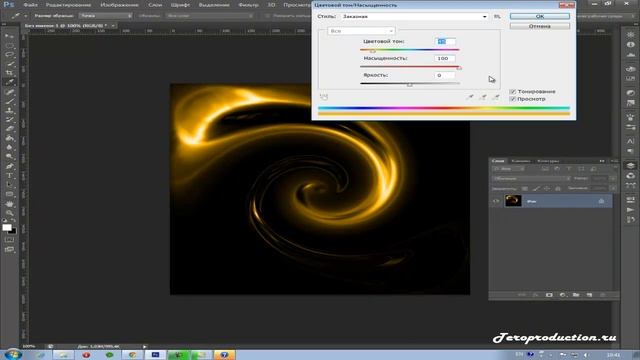Screen dimensions: 640x360
Task: Select the Horizontal Type tool
Action: 9,176
